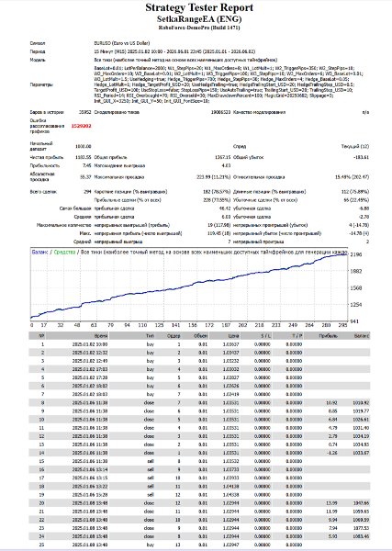Click the T / P column header
This screenshot has width=392, height=551.
click(x=297, y=336)
